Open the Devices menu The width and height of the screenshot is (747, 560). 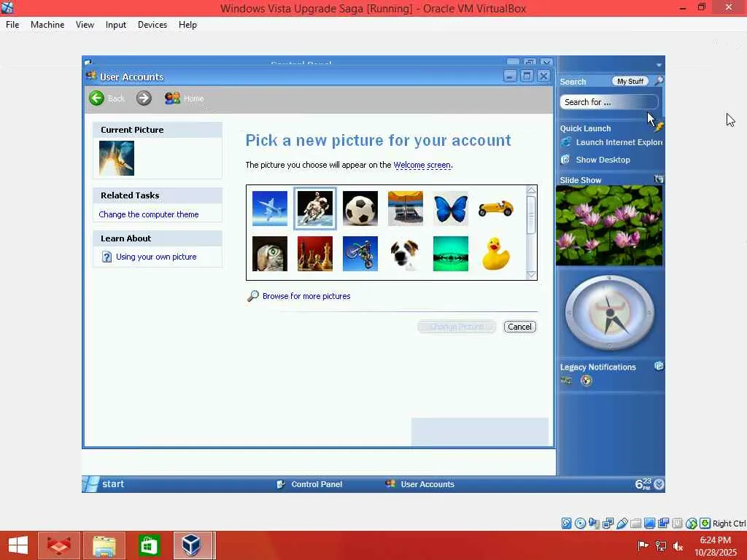(x=152, y=25)
